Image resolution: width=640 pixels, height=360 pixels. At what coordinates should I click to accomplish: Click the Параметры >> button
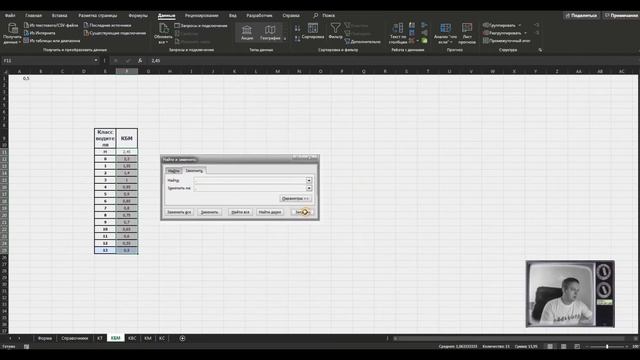coord(296,198)
